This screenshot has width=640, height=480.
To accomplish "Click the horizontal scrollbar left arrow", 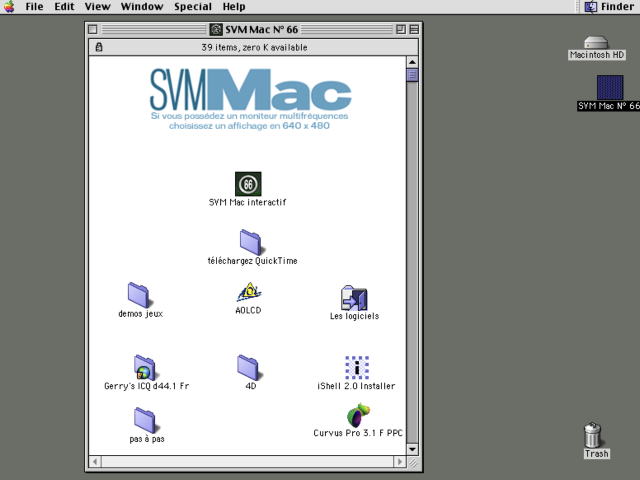I will click(95, 462).
